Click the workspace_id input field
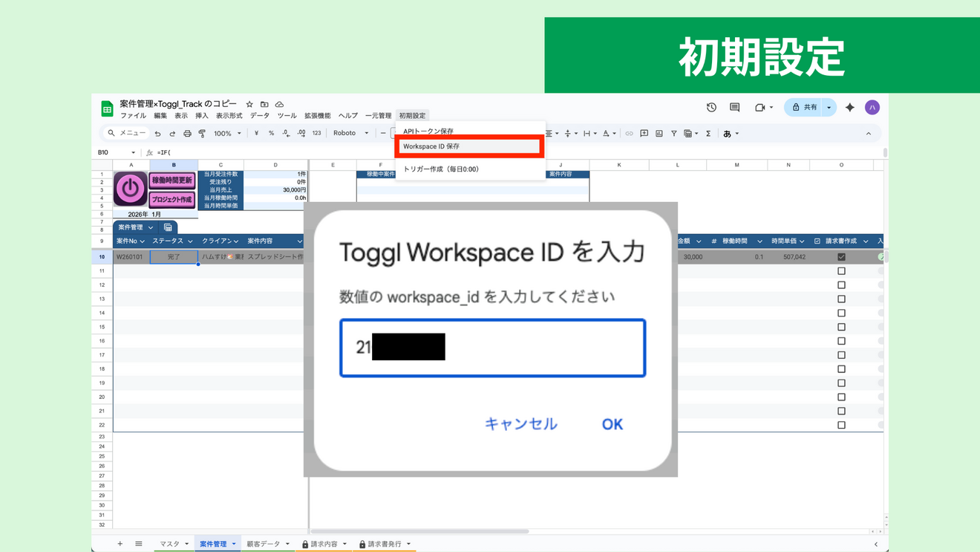The image size is (980, 552). 493,348
